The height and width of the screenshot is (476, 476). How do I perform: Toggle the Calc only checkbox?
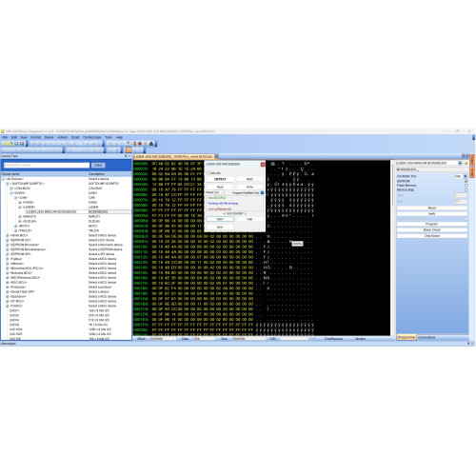[208, 173]
